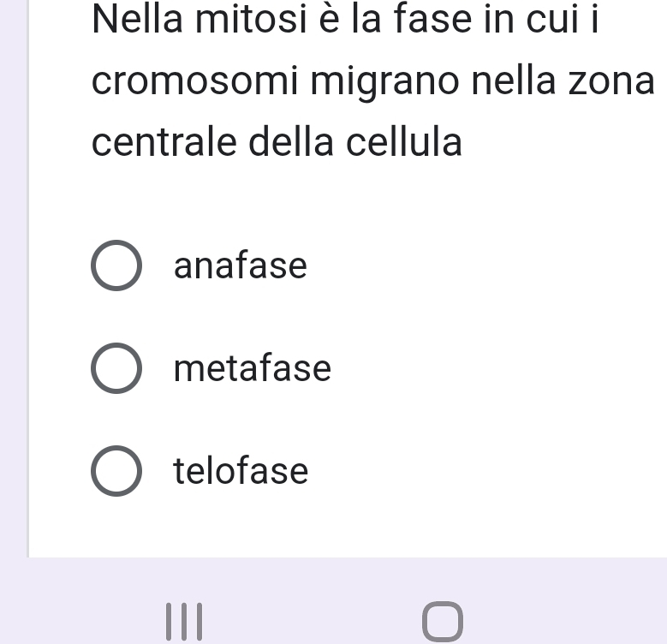Click the word 'cellula' in the question
The width and height of the screenshot is (667, 644).
pyautogui.click(x=404, y=142)
